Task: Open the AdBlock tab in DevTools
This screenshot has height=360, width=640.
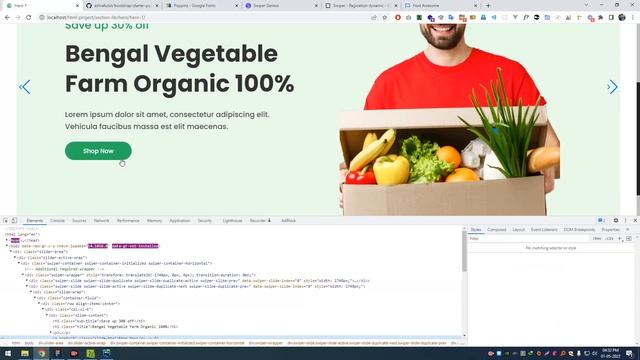Action: 288,220
